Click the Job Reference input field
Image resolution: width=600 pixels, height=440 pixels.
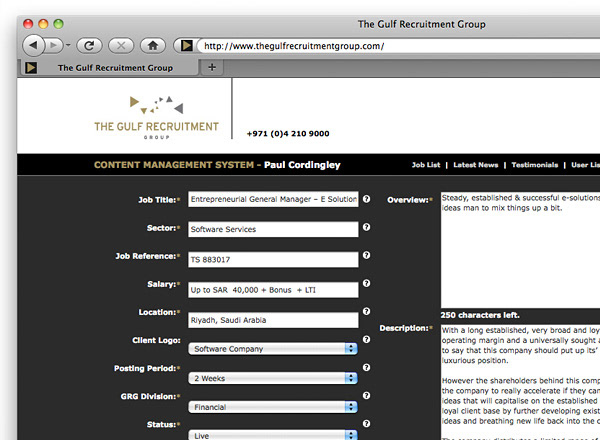pos(273,259)
